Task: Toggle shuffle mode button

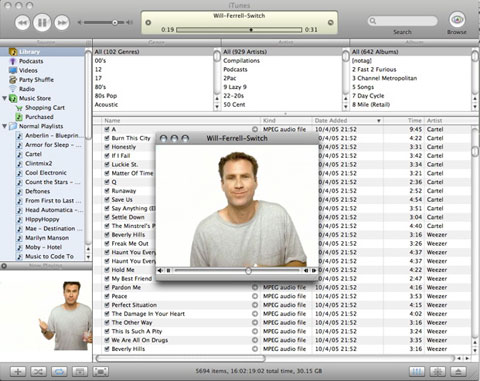Action: click(x=38, y=371)
